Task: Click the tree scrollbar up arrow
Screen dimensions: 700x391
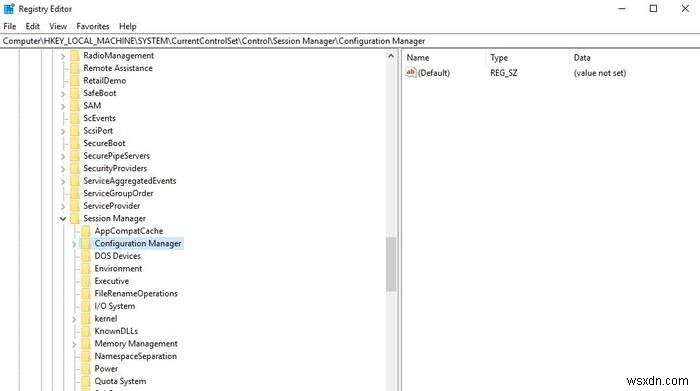Action: tap(391, 56)
